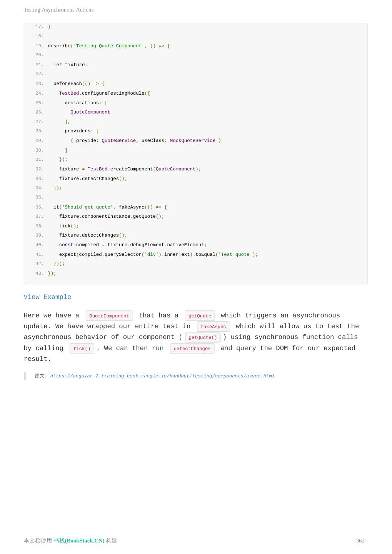Click the fakeAsync inline code tag
The width and height of the screenshot is (392, 554).
[213, 327]
